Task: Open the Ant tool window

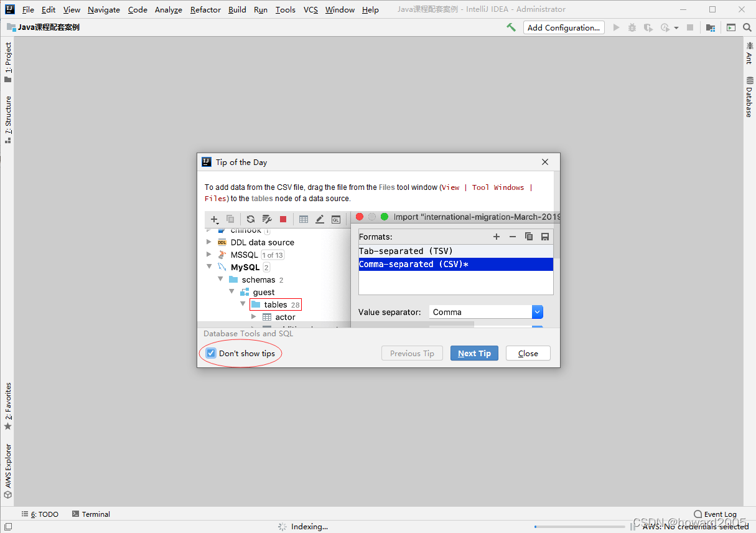Action: pyautogui.click(x=749, y=54)
